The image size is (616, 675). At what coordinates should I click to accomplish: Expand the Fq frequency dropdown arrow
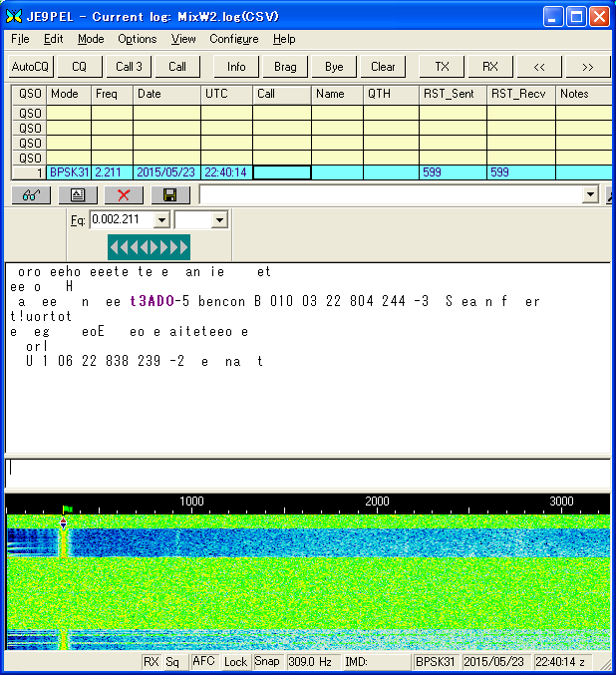click(161, 220)
